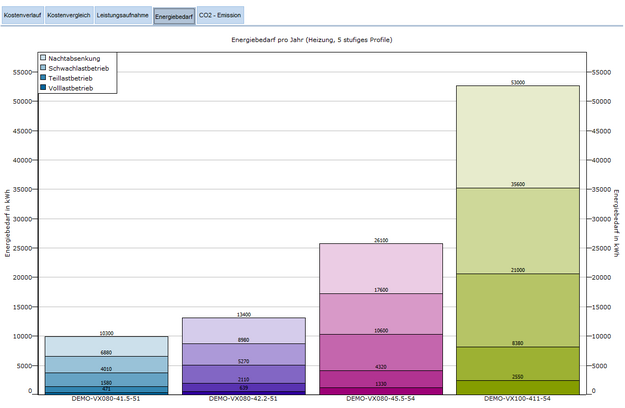Screen dimensions: 625x408
Task: Switch to the Kostenvergleich tab
Action: (69, 16)
